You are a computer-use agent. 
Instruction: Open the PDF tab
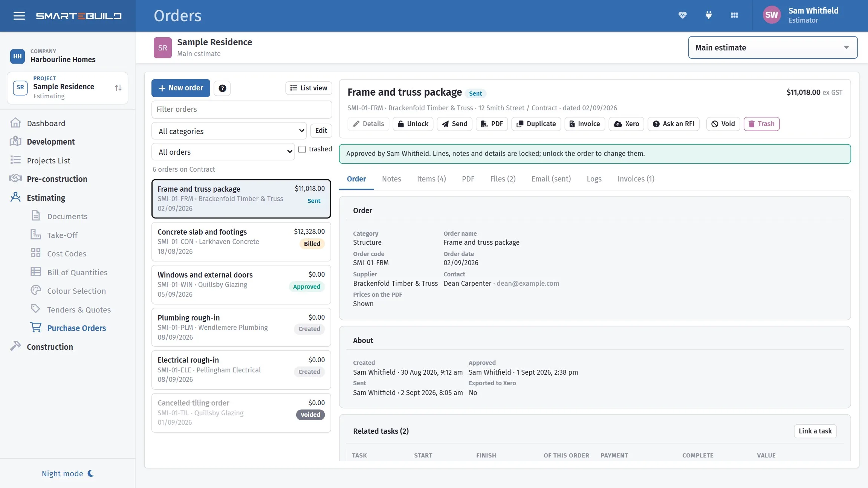468,179
